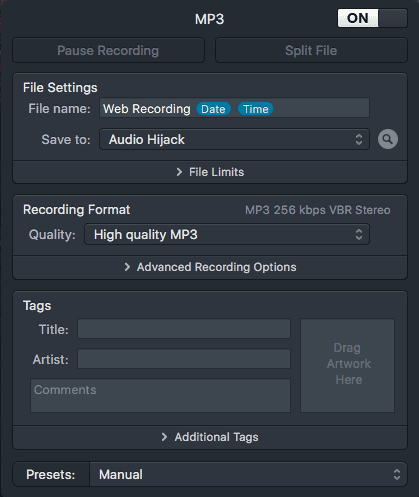Click the Title tag input field
Image resolution: width=419 pixels, height=497 pixels.
[184, 329]
